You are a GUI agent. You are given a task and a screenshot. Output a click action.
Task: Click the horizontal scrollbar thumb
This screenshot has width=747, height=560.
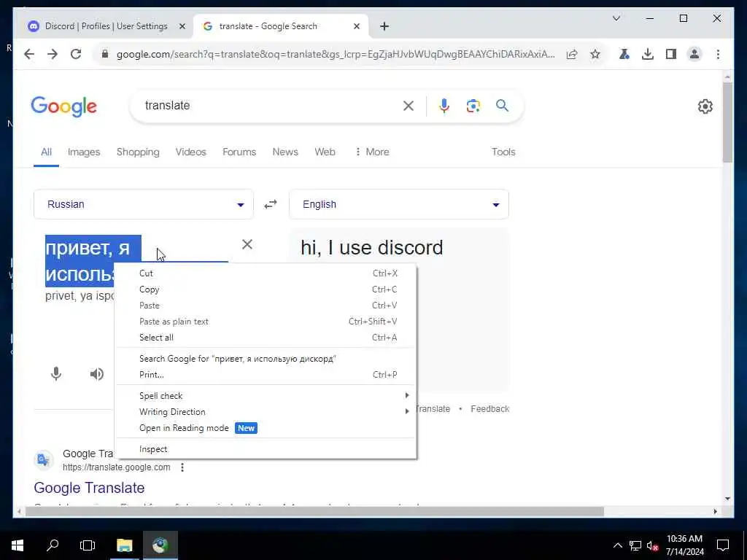point(314,511)
